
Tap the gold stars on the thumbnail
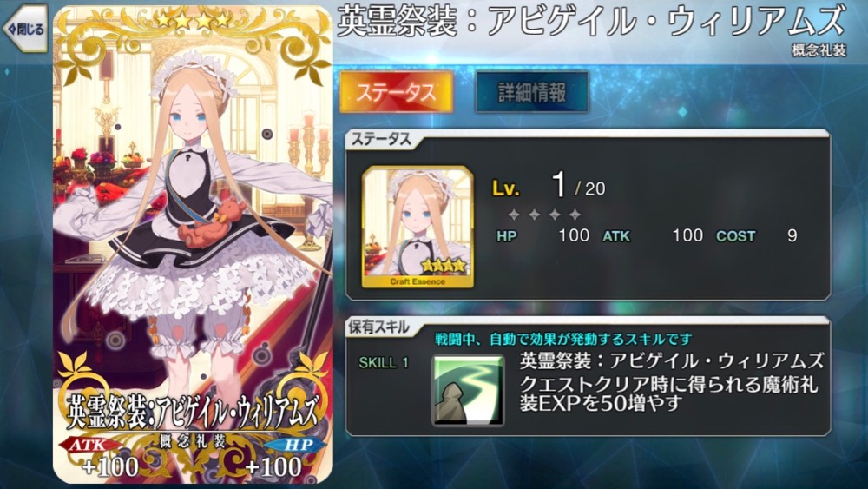444,267
